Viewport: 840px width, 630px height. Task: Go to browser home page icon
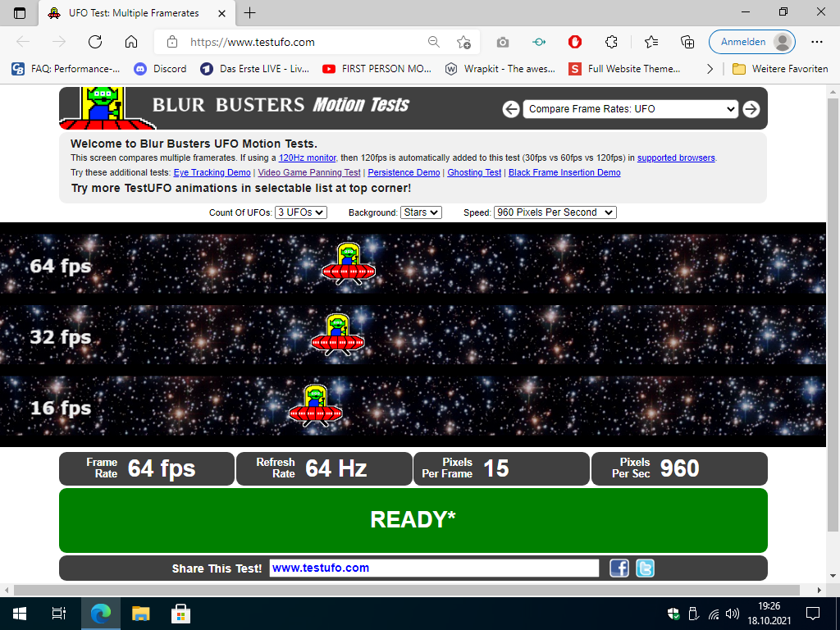[x=131, y=42]
